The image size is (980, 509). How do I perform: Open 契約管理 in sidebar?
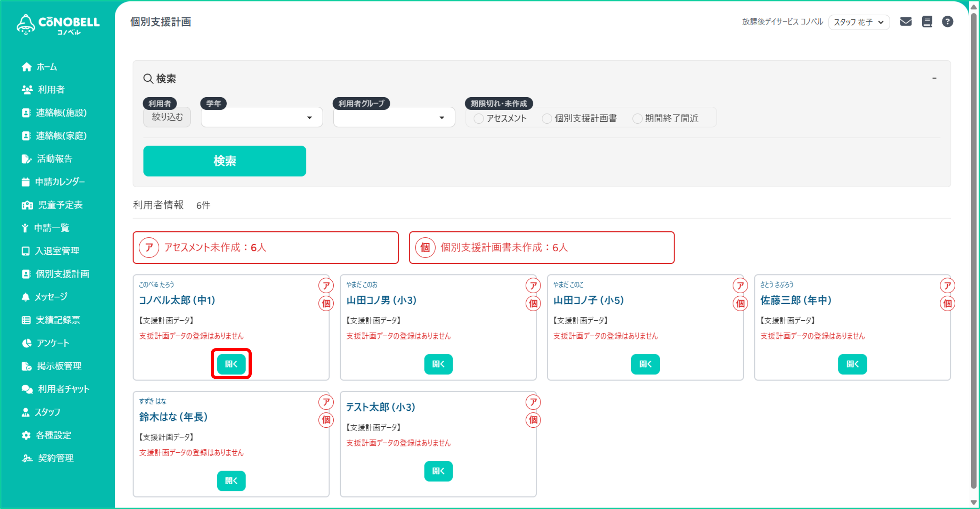point(48,458)
